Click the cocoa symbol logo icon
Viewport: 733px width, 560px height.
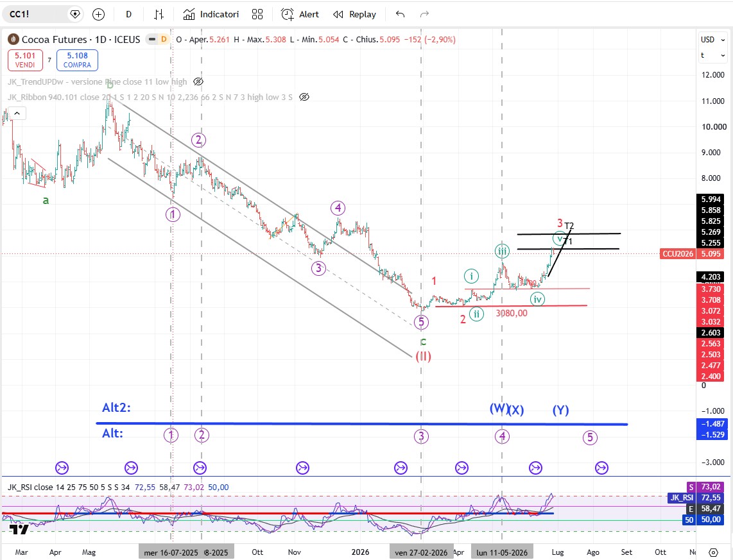click(13, 40)
